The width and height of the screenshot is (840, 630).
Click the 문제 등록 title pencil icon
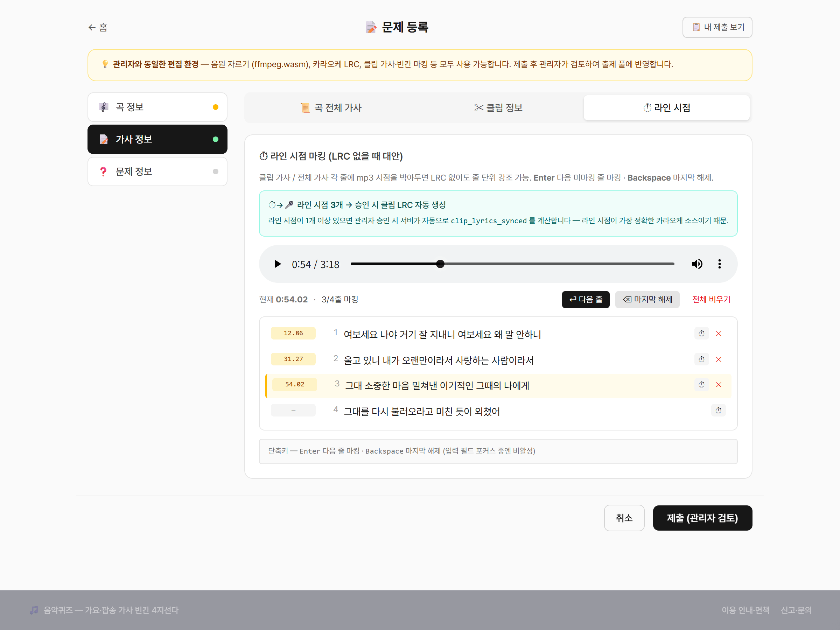(371, 27)
